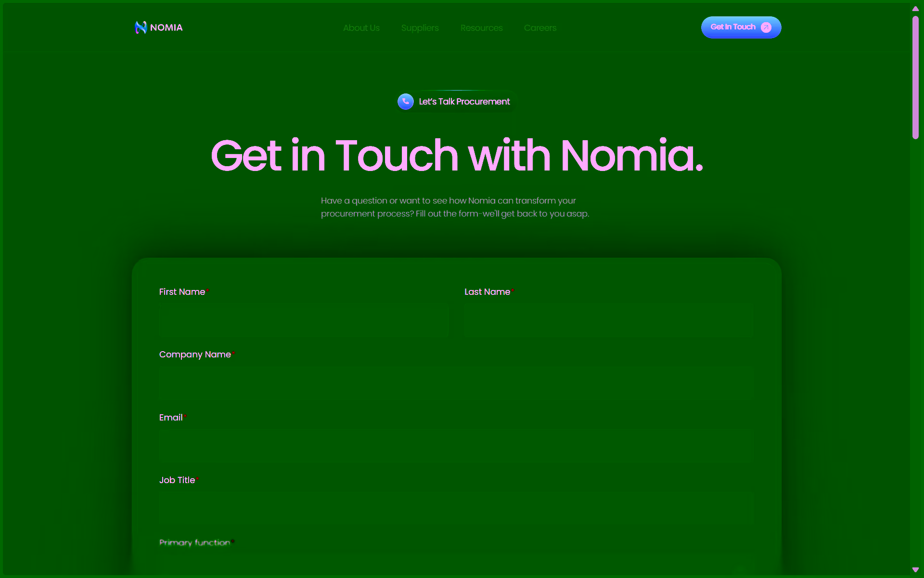
Task: Click the page vertical scrollbar thumb
Action: coord(915,78)
